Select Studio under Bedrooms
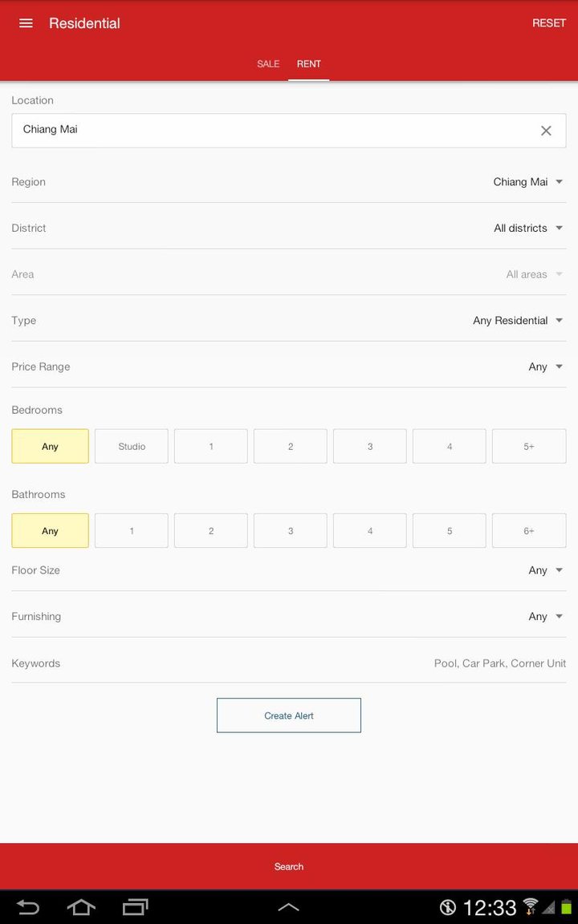Screen dimensions: 578x924 130,446
